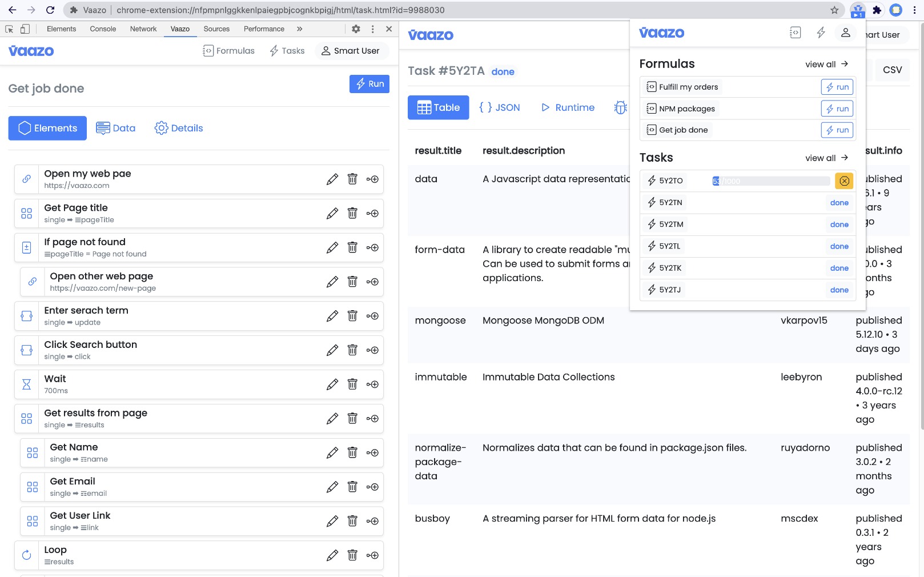Open the Smart User account menu
This screenshot has height=577, width=924.
[351, 51]
